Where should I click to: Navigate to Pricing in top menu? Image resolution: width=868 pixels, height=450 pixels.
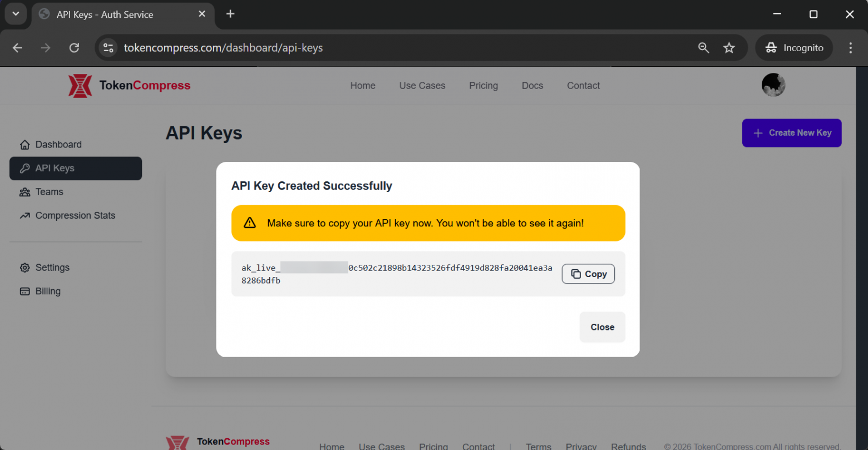[483, 86]
